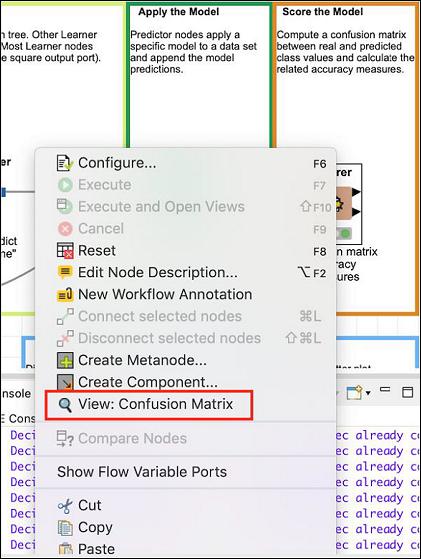Click the Create Component icon

coord(65,382)
